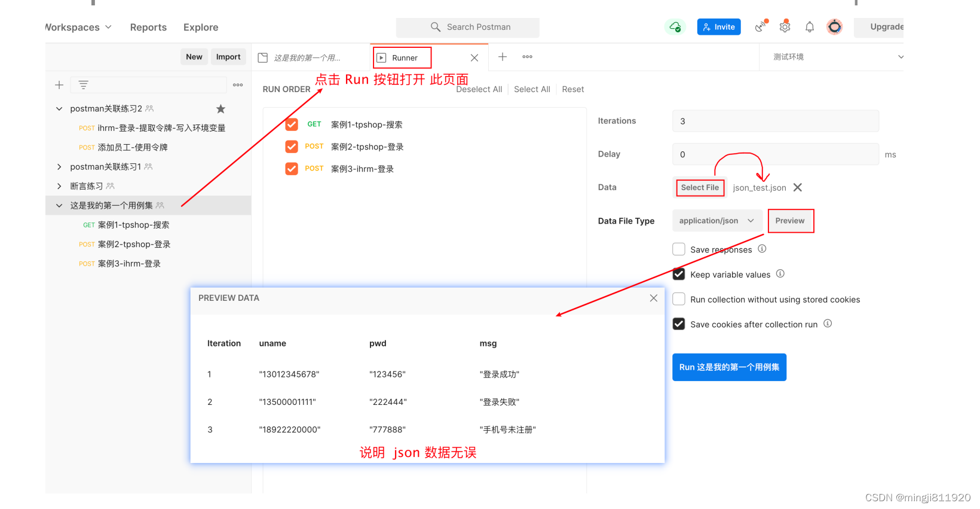980x509 pixels.
Task: Open 添加员工-使用令牌 request
Action: click(133, 147)
